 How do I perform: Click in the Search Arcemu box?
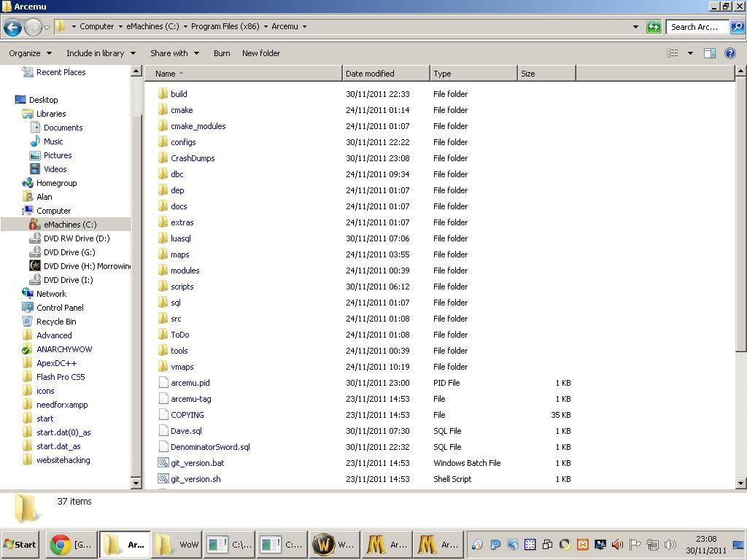point(697,27)
